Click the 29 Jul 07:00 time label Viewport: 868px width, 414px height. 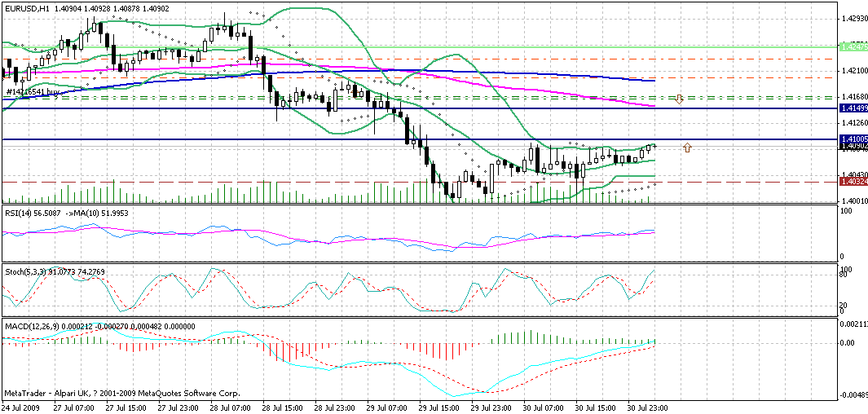pyautogui.click(x=389, y=408)
